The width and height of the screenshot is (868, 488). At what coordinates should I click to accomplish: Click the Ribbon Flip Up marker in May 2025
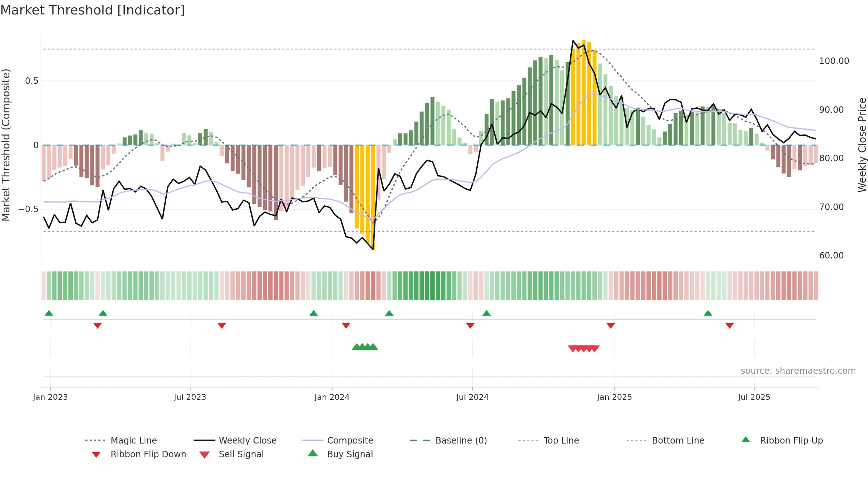(708, 313)
